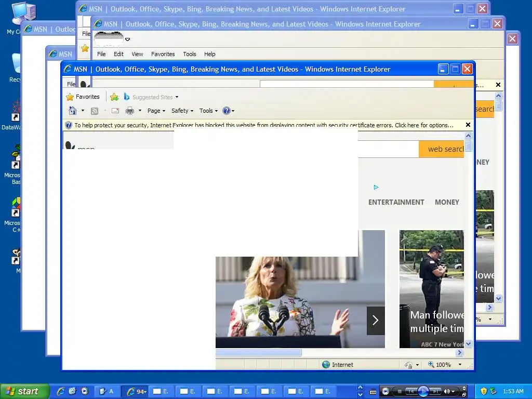Click front window vertical scrollbar down arrow

468,344
